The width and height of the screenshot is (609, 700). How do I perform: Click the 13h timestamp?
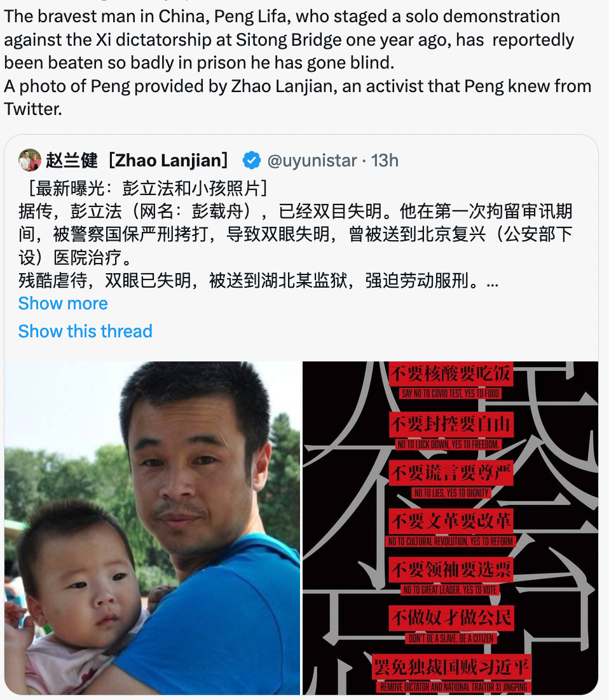click(385, 160)
